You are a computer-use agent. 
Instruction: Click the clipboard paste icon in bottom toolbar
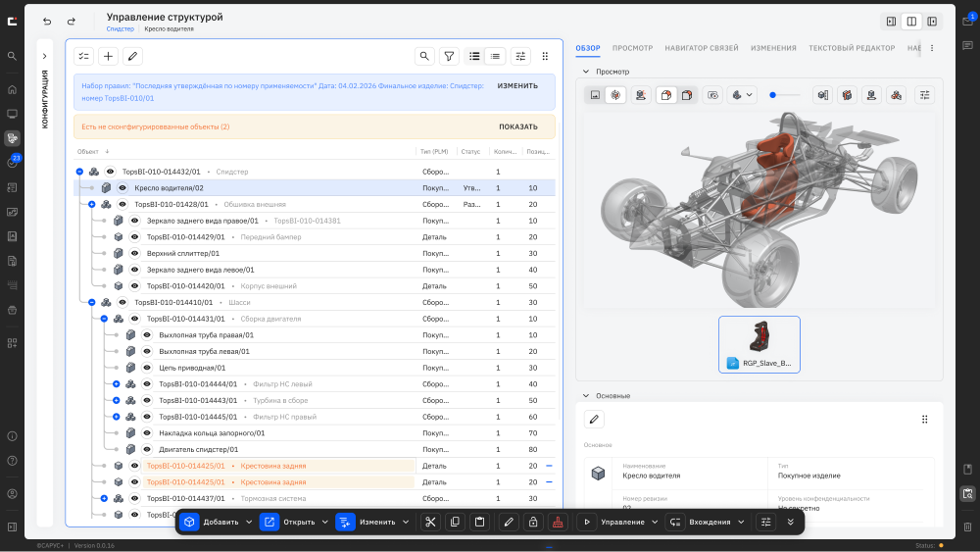click(x=479, y=522)
